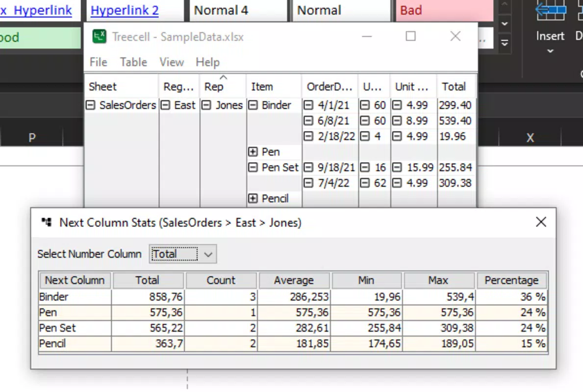This screenshot has height=392, width=583.
Task: Click the 309.38 total value in tree
Action: [x=455, y=183]
